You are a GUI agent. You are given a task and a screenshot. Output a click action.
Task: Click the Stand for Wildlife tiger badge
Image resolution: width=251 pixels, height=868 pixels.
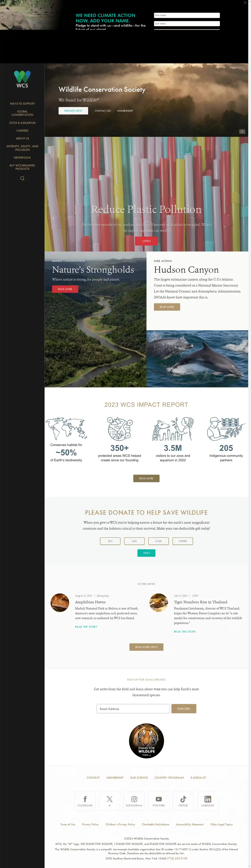(x=146, y=741)
